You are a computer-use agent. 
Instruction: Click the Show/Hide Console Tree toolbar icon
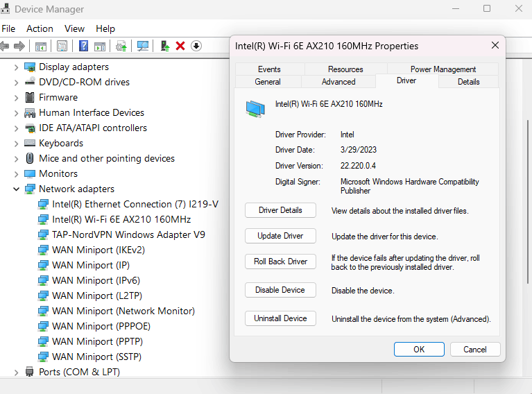[x=41, y=46]
